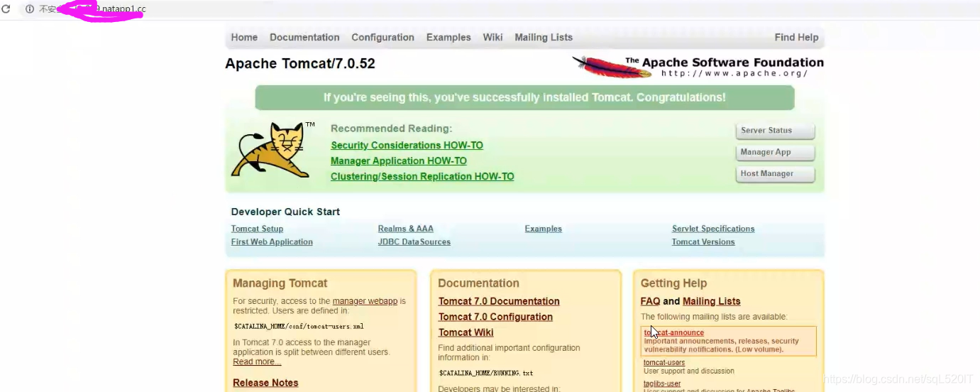This screenshot has height=392, width=980.
Task: Open the Examples nav item
Action: click(x=448, y=38)
